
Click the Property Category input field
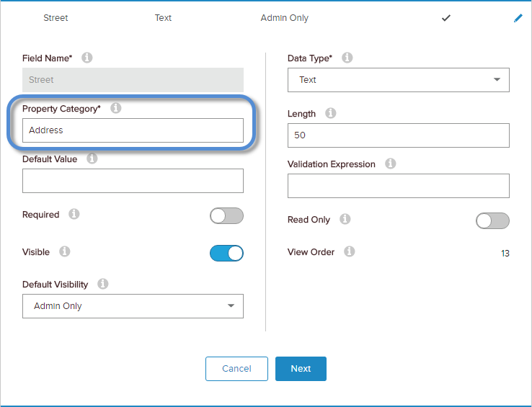[x=133, y=130]
